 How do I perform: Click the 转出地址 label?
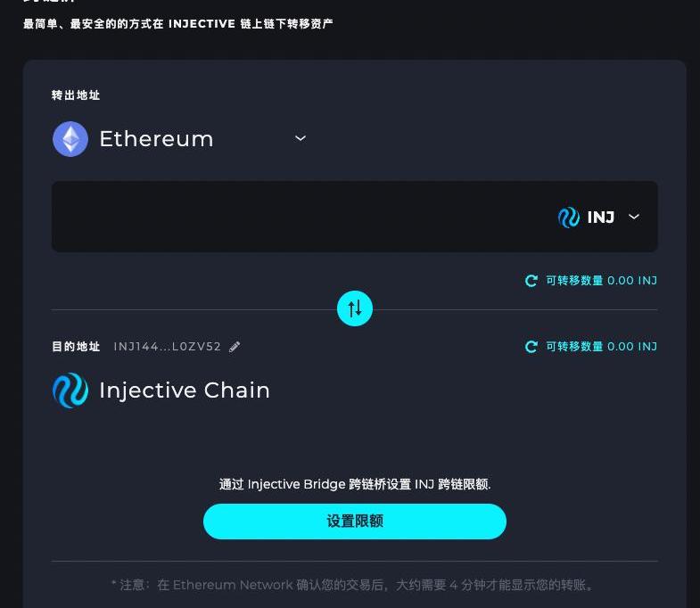click(76, 95)
